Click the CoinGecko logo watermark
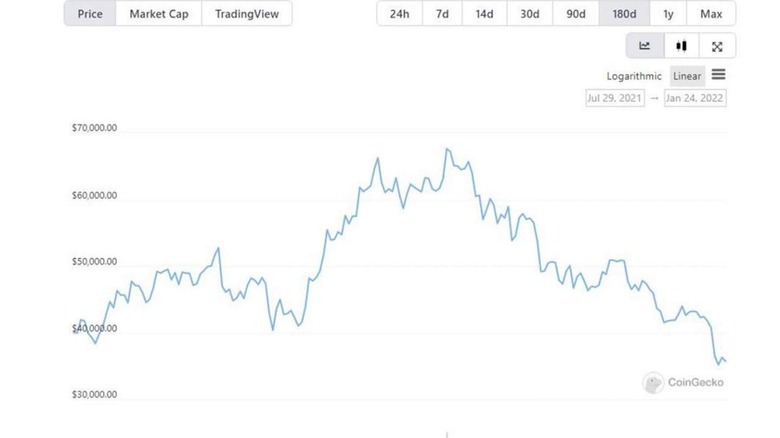Image resolution: width=780 pixels, height=438 pixels. click(684, 382)
